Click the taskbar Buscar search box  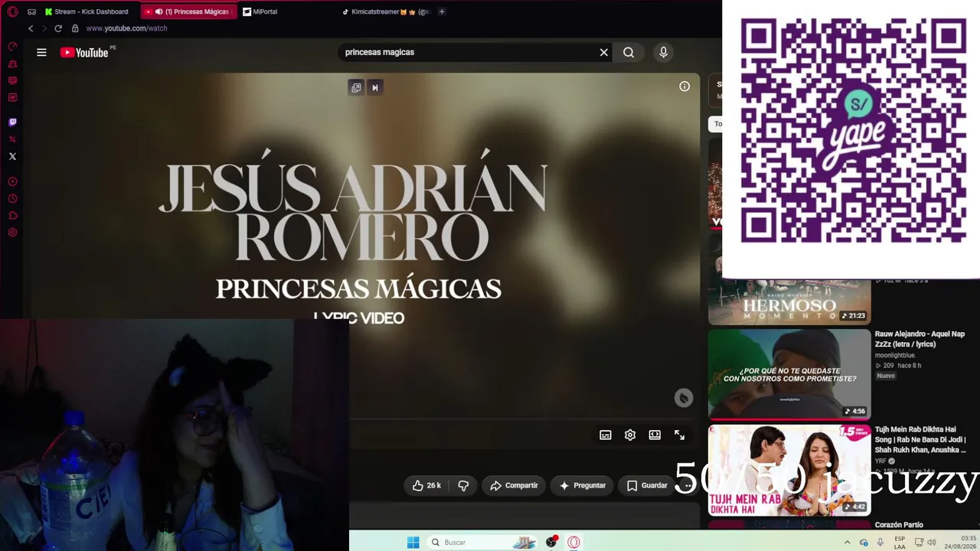click(482, 542)
